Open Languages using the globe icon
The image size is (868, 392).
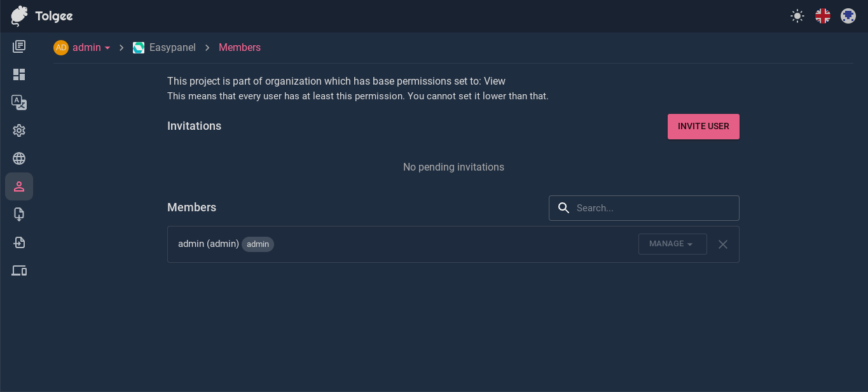coord(19,158)
